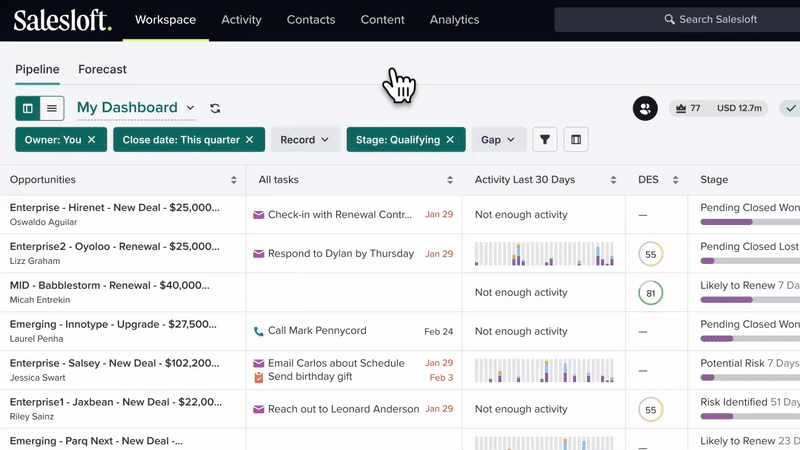Click the email icon for Check-in with Renewal task
This screenshot has width=800, height=450.
coord(259,215)
